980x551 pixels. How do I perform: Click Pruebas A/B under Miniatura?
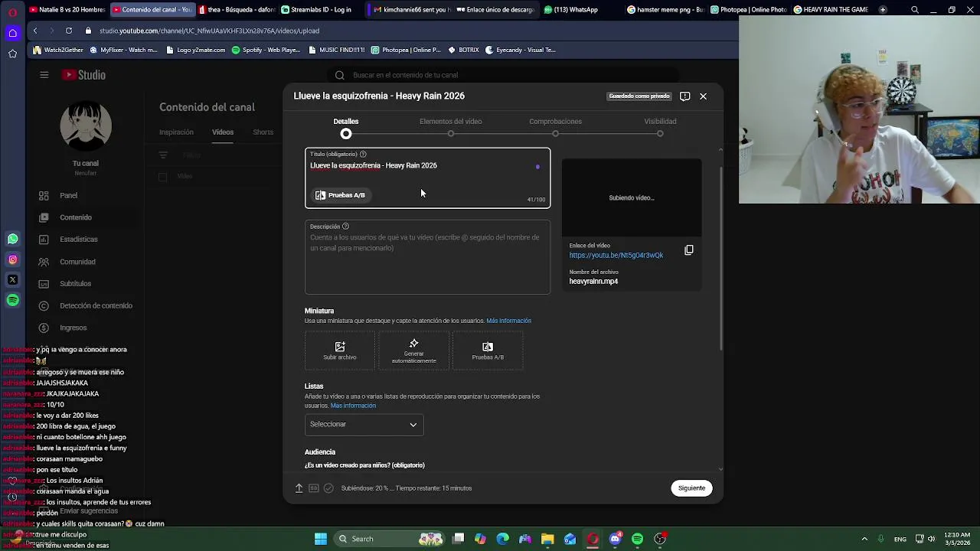pyautogui.click(x=488, y=351)
